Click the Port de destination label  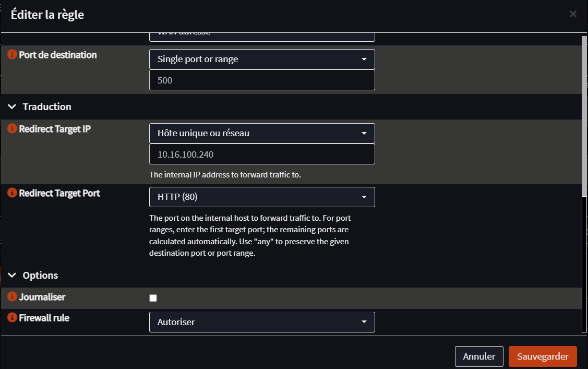point(58,55)
